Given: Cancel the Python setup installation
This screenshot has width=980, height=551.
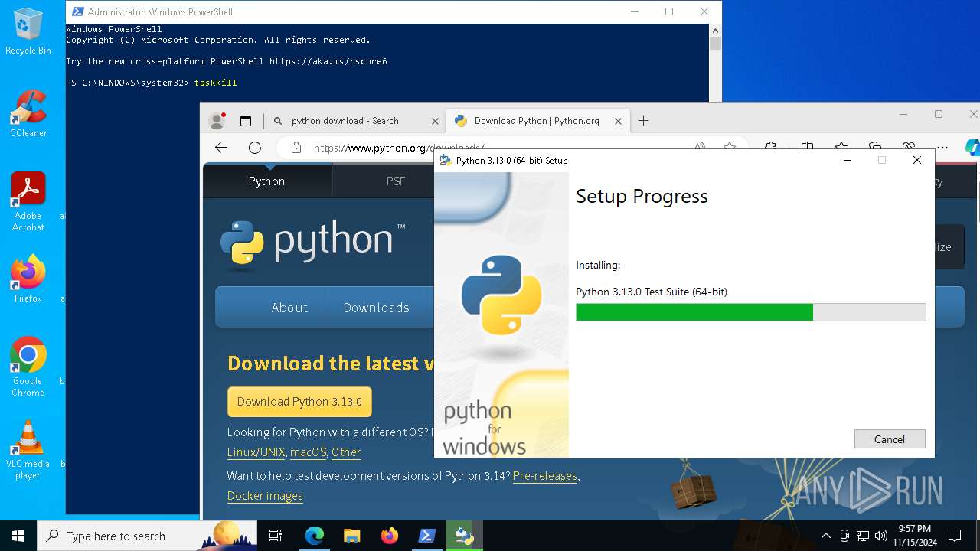Looking at the screenshot, I should 890,439.
